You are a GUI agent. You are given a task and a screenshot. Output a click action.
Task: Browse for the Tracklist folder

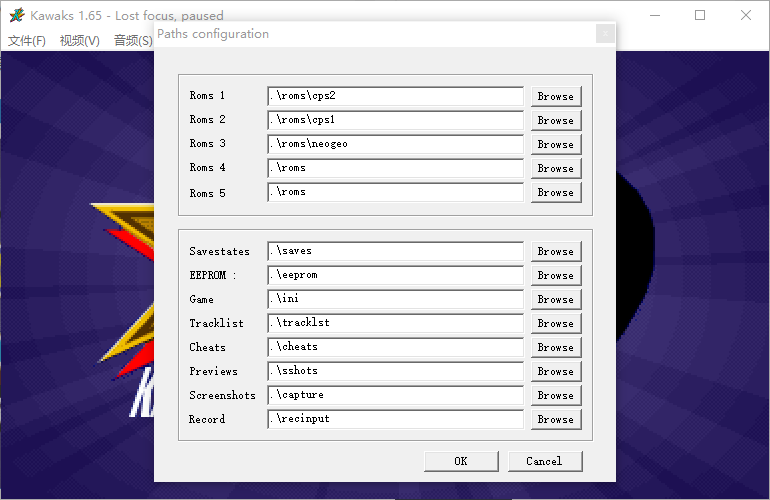556,324
